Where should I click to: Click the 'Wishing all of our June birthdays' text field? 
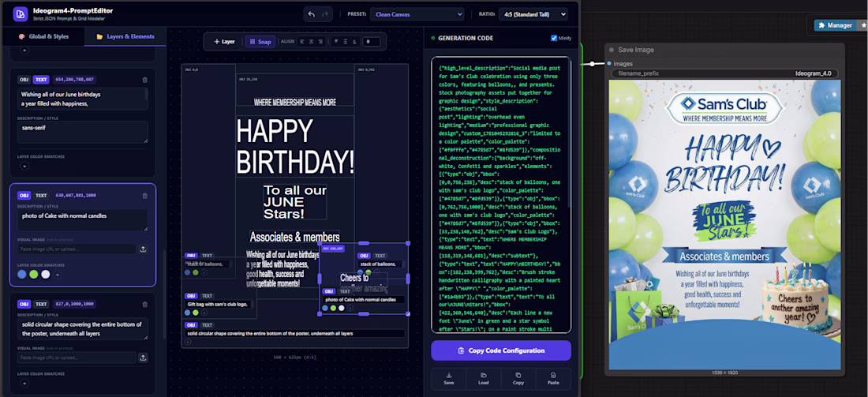coord(83,99)
